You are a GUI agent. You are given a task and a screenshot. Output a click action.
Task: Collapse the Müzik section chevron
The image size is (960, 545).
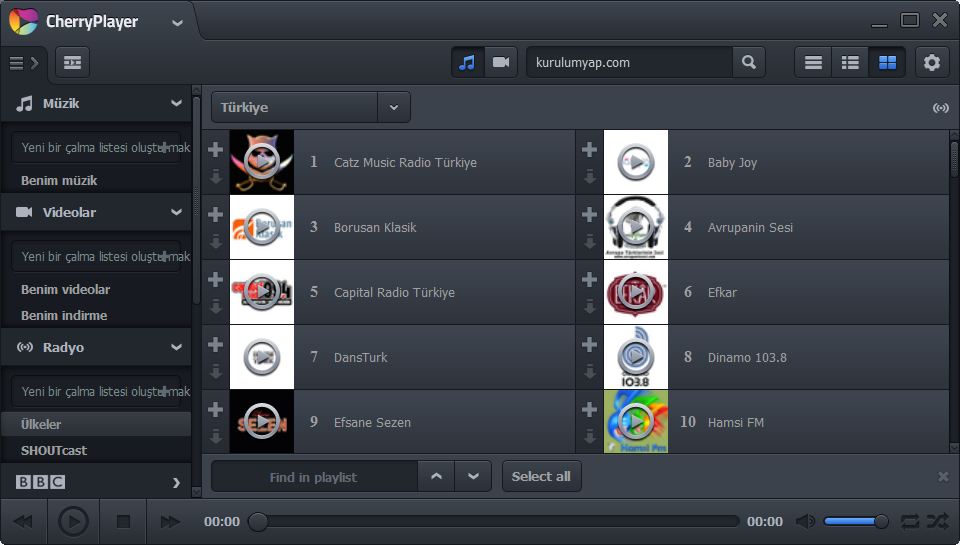pyautogui.click(x=176, y=103)
